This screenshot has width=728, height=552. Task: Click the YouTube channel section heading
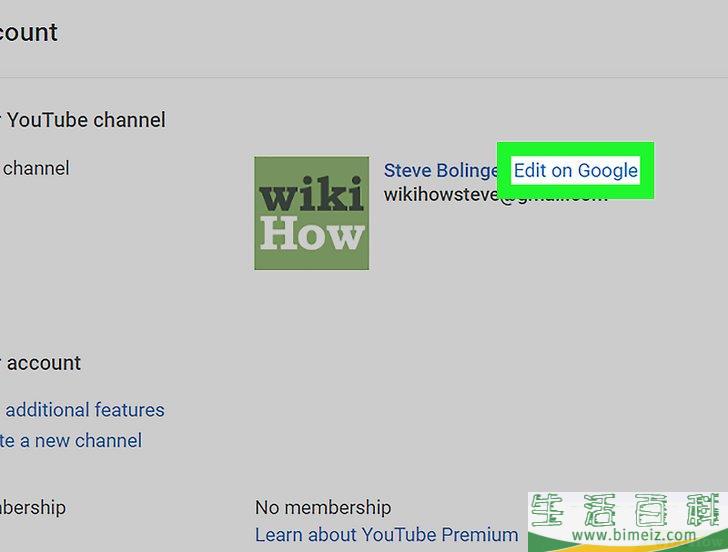pos(83,120)
